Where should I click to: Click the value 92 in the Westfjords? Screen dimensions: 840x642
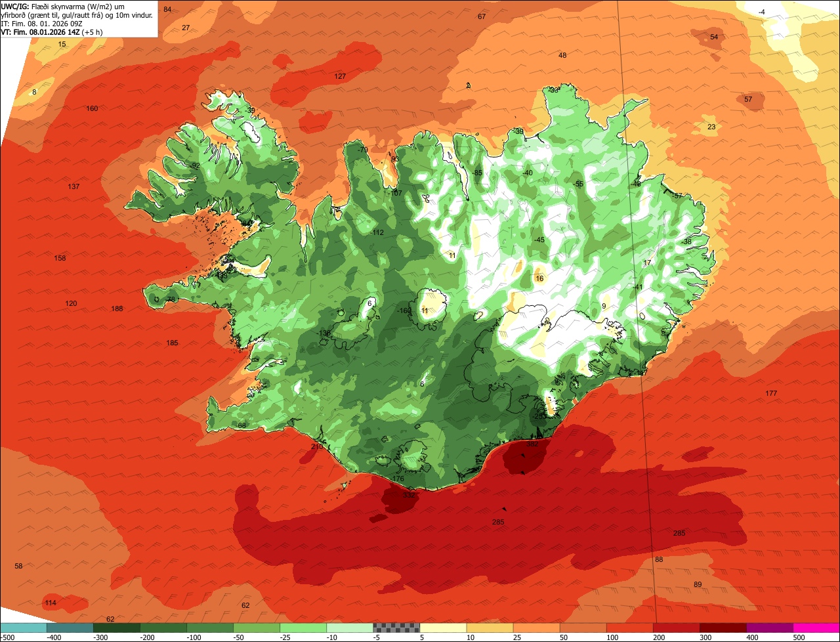tap(196, 165)
